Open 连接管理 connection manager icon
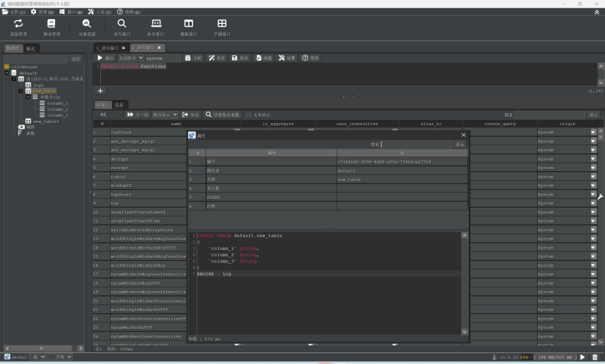This screenshot has width=605, height=364. (18, 24)
